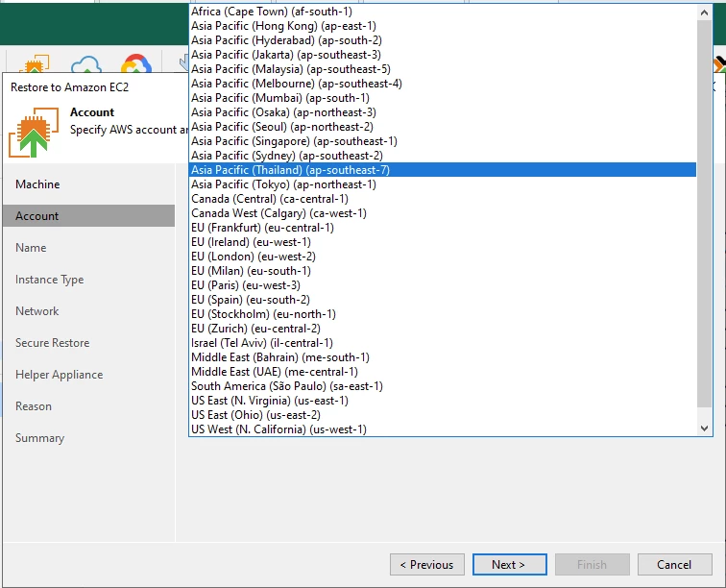This screenshot has height=588, width=726.
Task: Select Israel (Tel Aviv) il-central-1
Action: (443, 343)
